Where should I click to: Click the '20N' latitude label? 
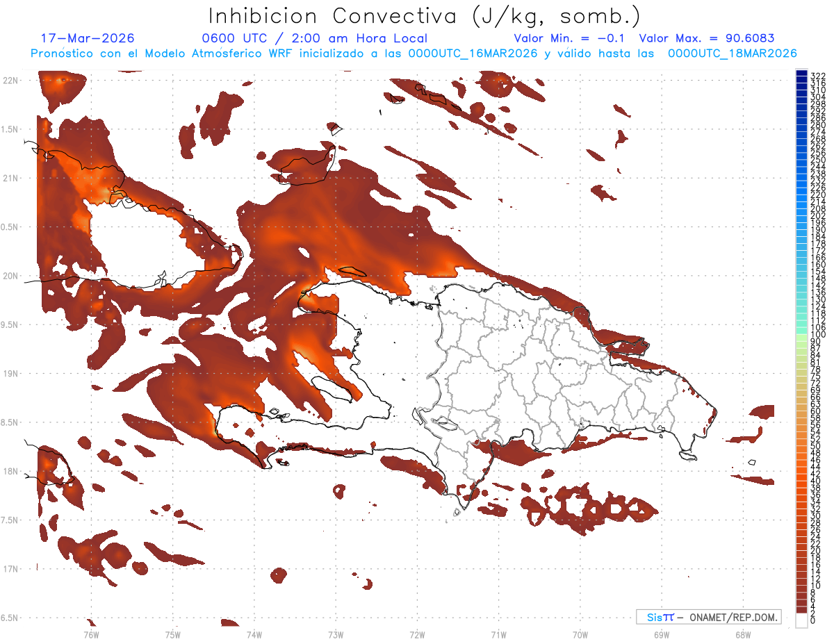tap(9, 276)
